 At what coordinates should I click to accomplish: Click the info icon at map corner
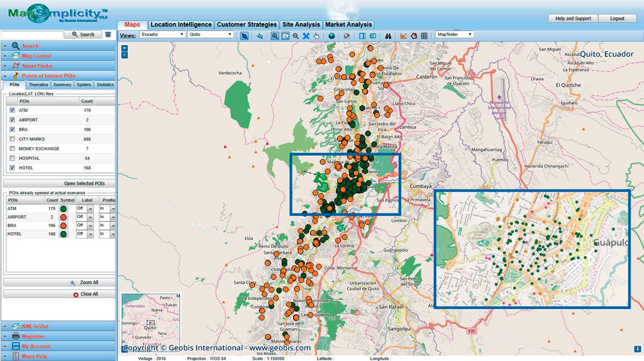637,349
